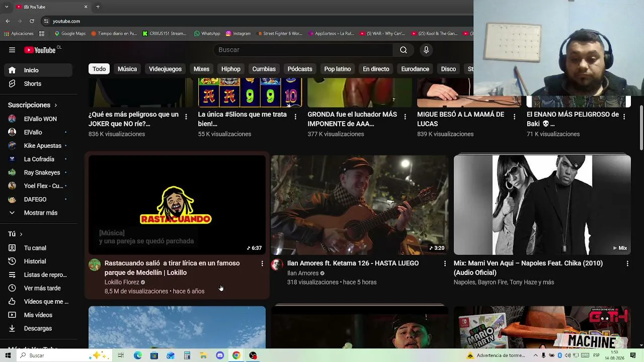644x362 pixels.
Task: Play the Ilan Amores guitar thumbnail
Action: (360, 205)
